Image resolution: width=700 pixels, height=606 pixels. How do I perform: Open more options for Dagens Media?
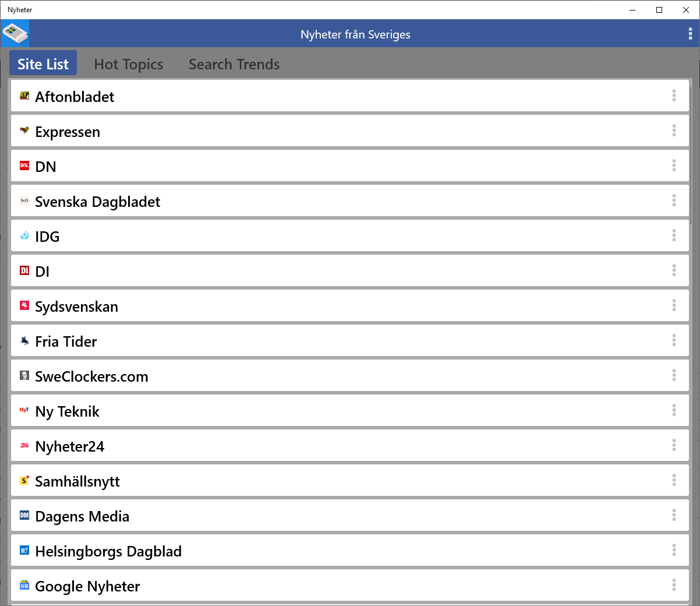[674, 515]
